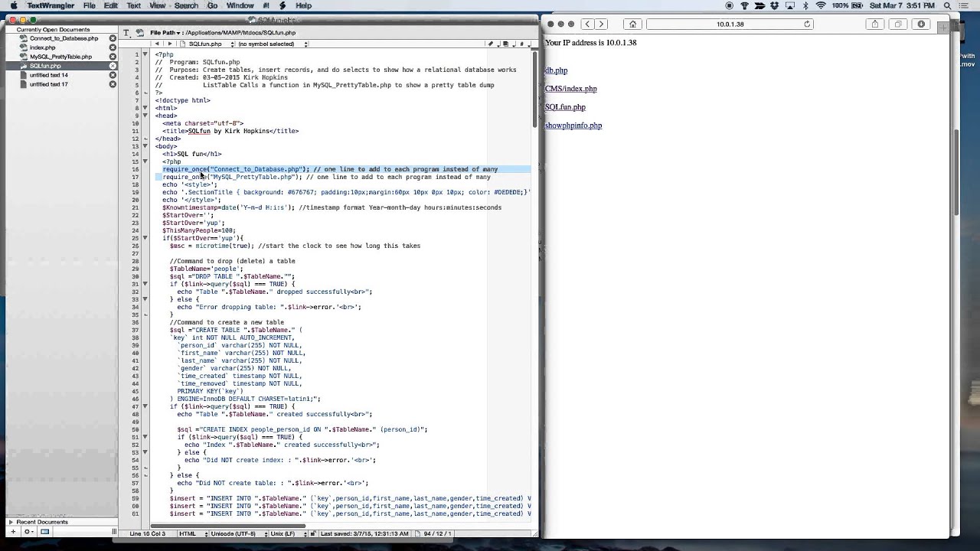Open the Search menu
This screenshot has height=551, width=980.
tap(186, 5)
